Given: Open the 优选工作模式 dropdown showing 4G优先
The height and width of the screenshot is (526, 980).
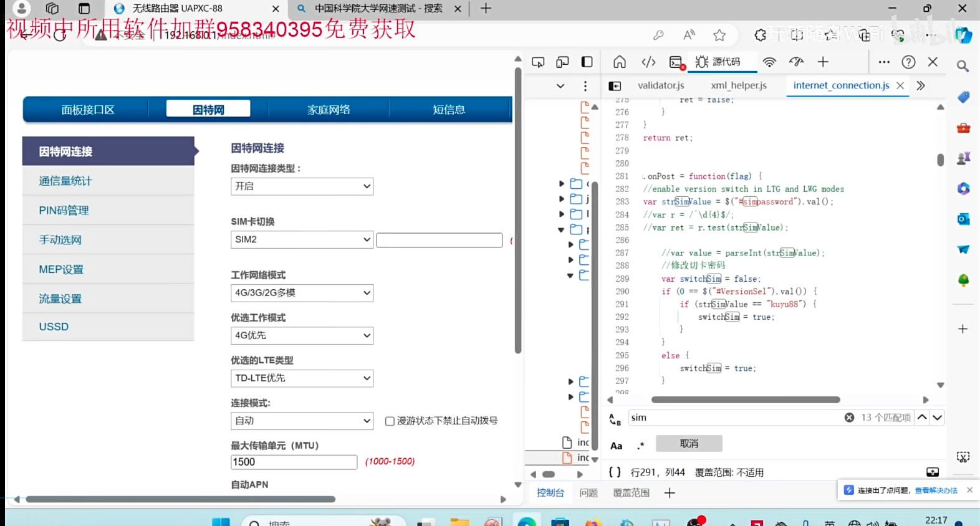Looking at the screenshot, I should click(302, 335).
